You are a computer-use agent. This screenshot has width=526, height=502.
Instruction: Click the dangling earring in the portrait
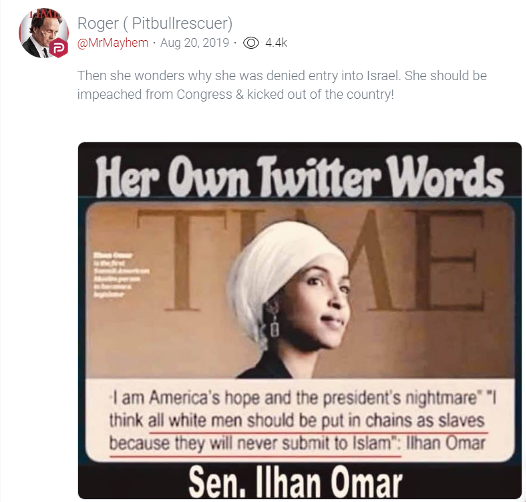274,321
